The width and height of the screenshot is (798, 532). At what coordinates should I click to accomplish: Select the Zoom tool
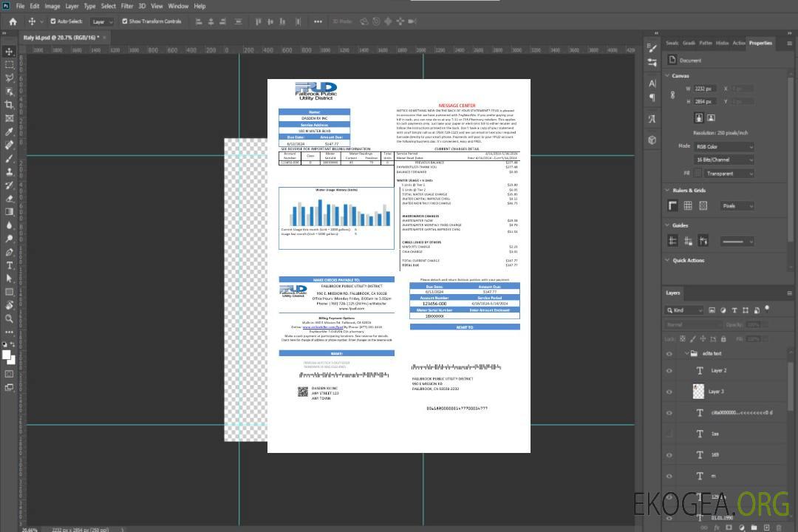(x=9, y=318)
